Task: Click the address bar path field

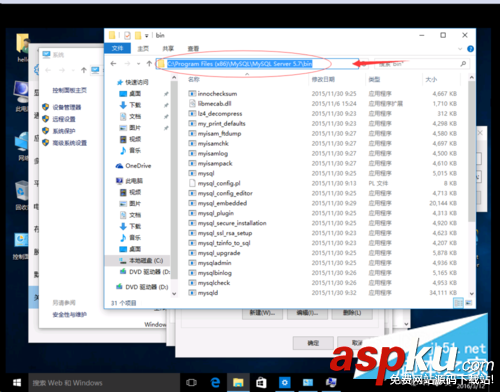Action: coord(257,64)
